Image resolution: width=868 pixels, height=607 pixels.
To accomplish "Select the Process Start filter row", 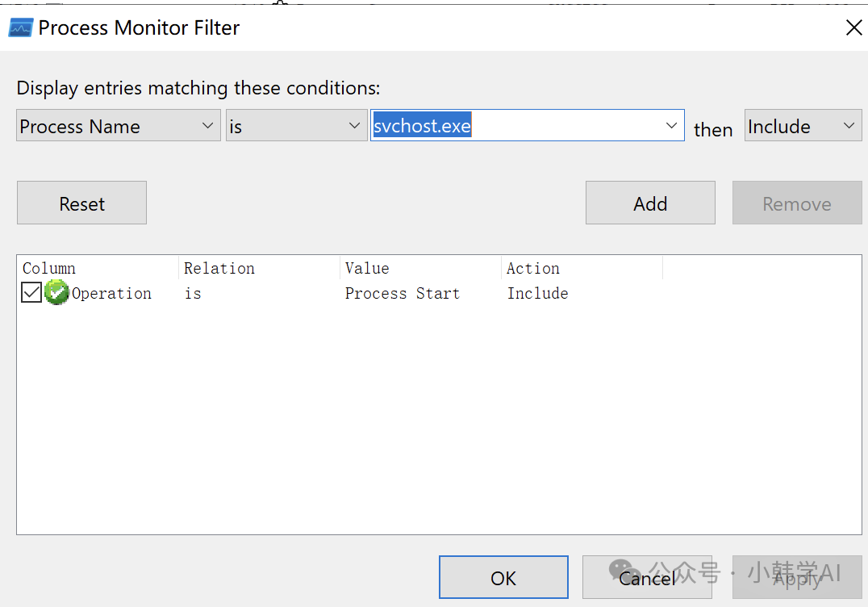I will pos(403,293).
